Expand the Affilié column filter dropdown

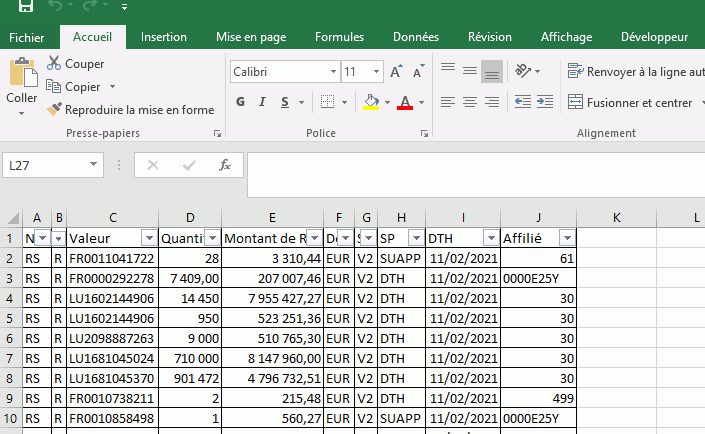click(567, 238)
